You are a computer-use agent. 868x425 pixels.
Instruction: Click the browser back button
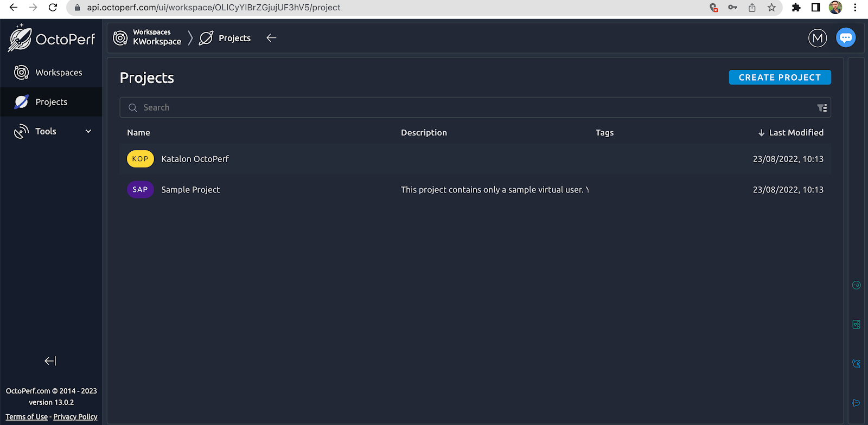pos(14,8)
